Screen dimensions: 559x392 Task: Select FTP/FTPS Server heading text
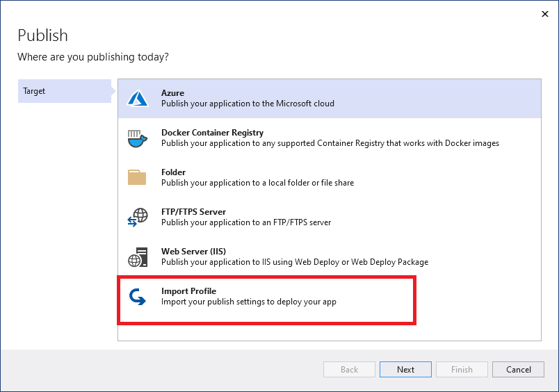pyautogui.click(x=193, y=212)
